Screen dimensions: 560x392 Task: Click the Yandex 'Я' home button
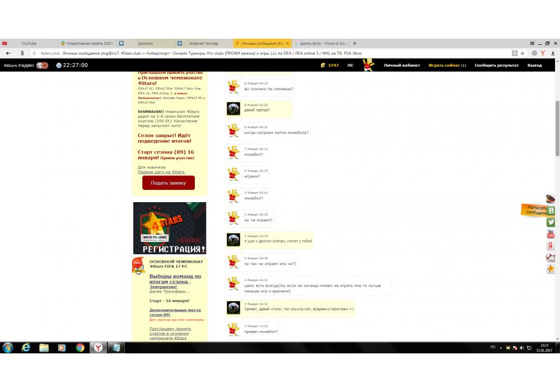click(x=22, y=53)
